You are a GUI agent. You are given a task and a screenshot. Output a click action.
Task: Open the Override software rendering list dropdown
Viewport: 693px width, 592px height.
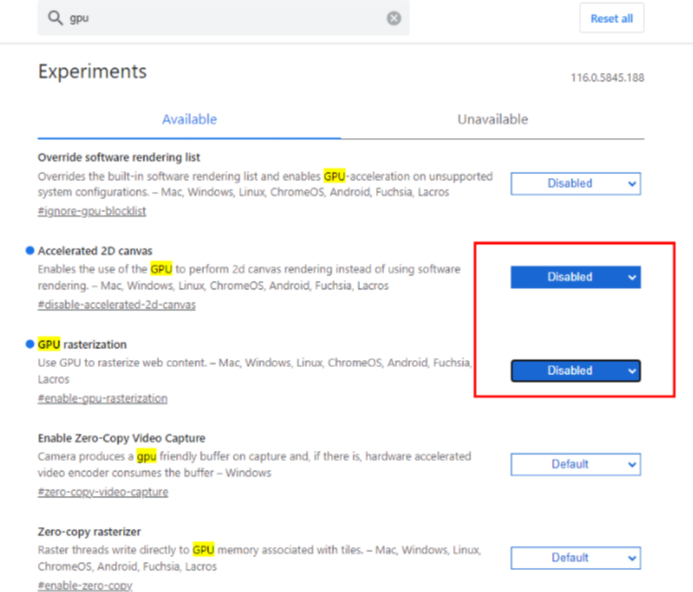pos(575,183)
